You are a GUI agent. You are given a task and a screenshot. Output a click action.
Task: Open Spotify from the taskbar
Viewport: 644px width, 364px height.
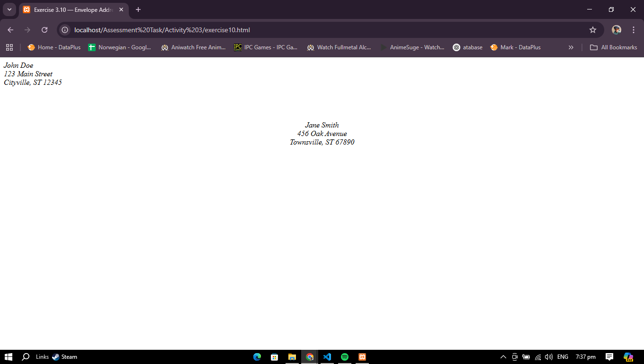click(x=345, y=357)
